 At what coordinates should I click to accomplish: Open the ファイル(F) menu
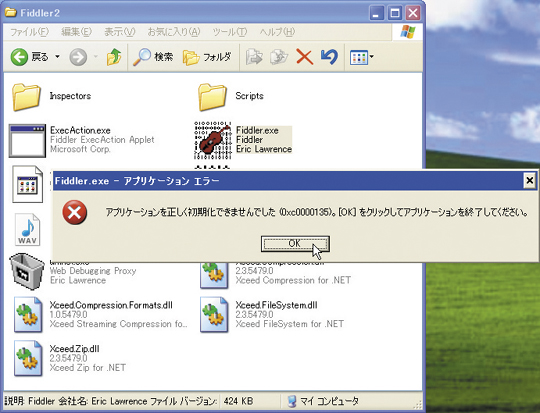(29, 32)
